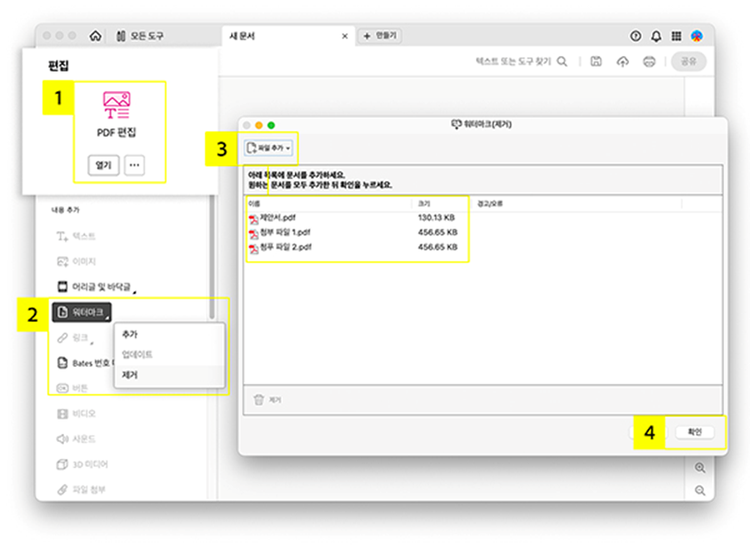Screen dimensions: 750x548
Task: Open the apps grid icon
Action: (x=676, y=36)
